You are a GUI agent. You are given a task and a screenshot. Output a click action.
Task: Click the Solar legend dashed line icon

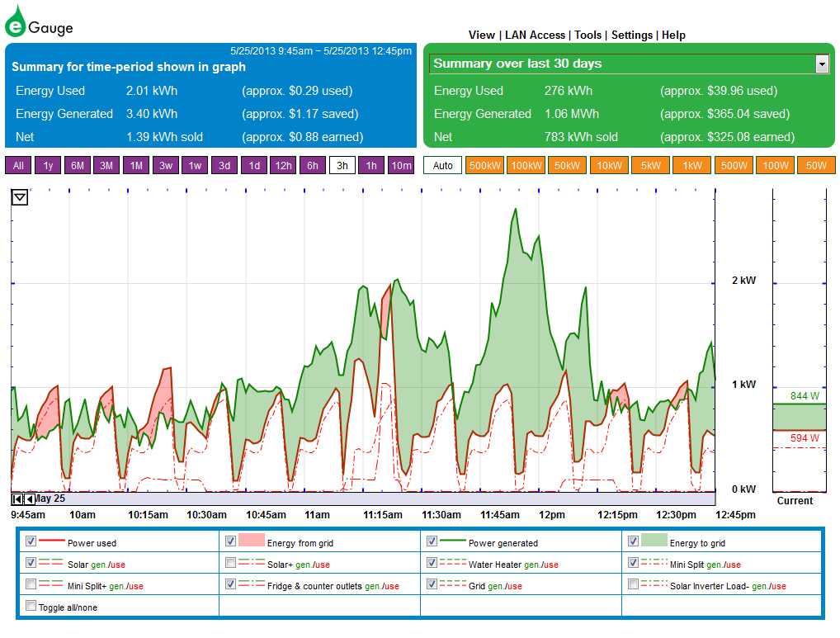click(x=51, y=564)
